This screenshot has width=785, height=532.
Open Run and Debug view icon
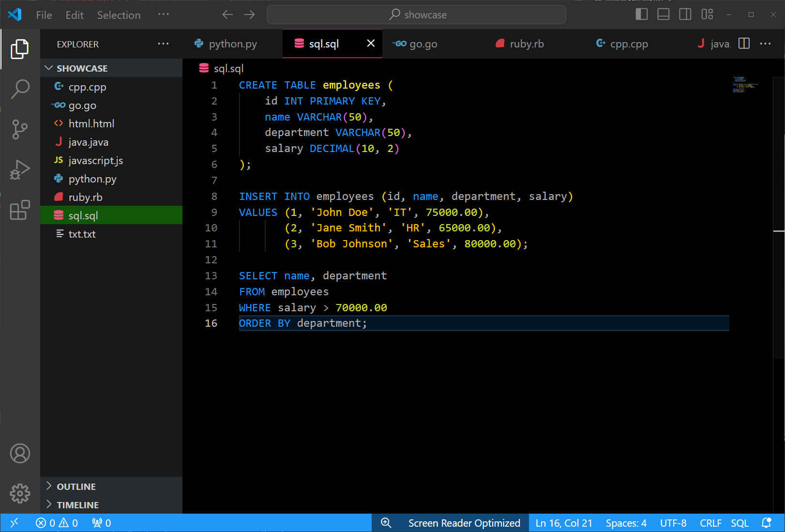(x=20, y=169)
